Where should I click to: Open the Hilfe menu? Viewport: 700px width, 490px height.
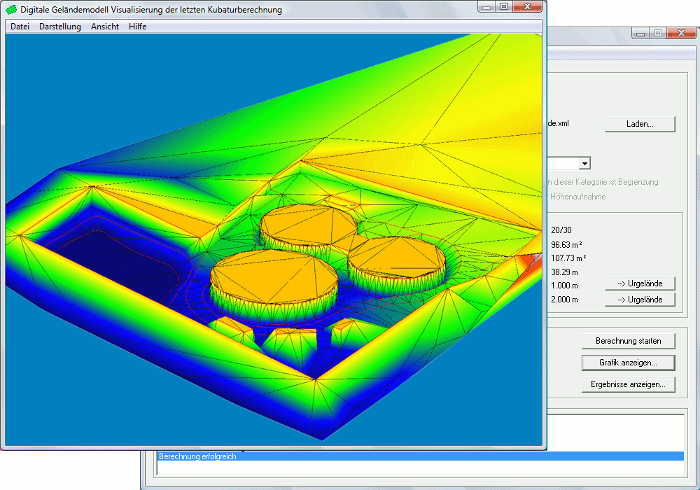click(x=138, y=26)
